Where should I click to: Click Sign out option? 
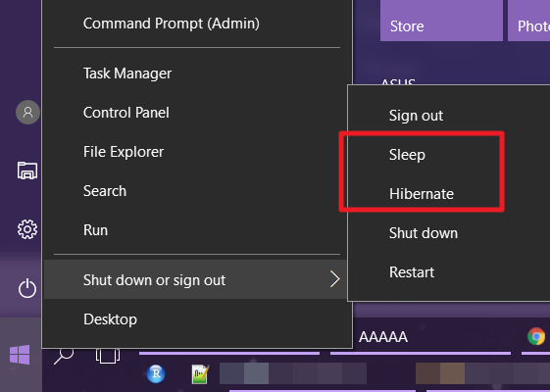416,116
